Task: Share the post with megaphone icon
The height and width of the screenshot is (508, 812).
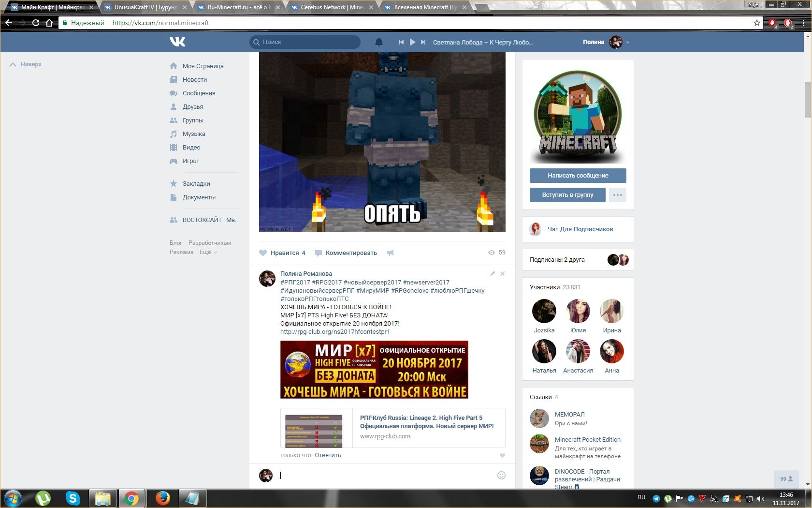Action: tap(390, 253)
